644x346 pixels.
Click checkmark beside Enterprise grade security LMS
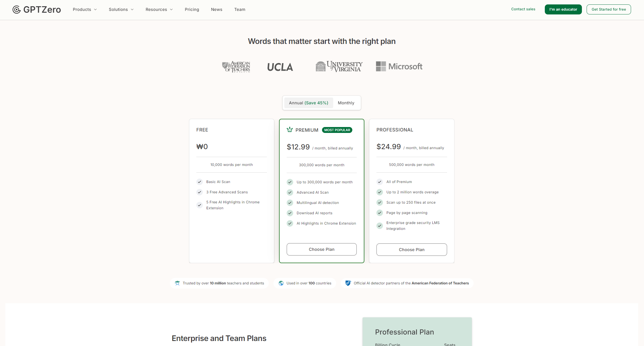point(380,226)
